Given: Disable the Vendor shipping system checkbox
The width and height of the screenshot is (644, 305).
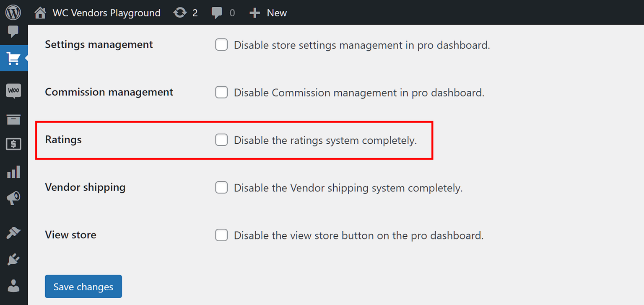Looking at the screenshot, I should 221,187.
